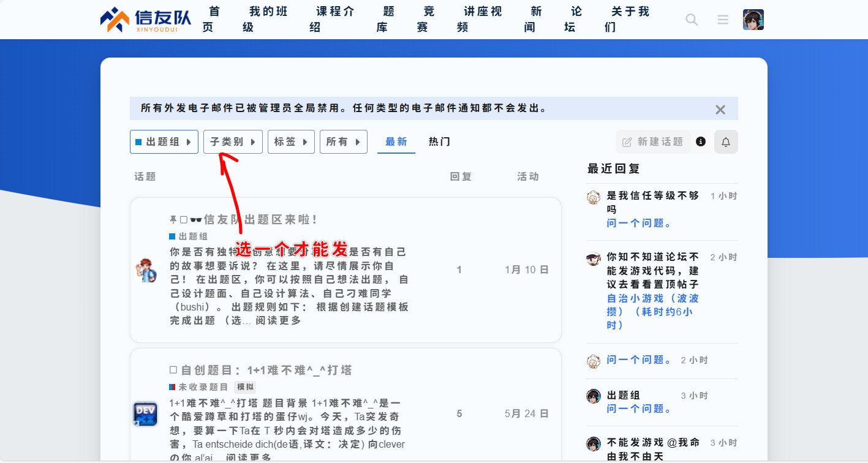Click reply text 是我信任等级不够吗
Screen dimensions: 868x463
click(653, 203)
